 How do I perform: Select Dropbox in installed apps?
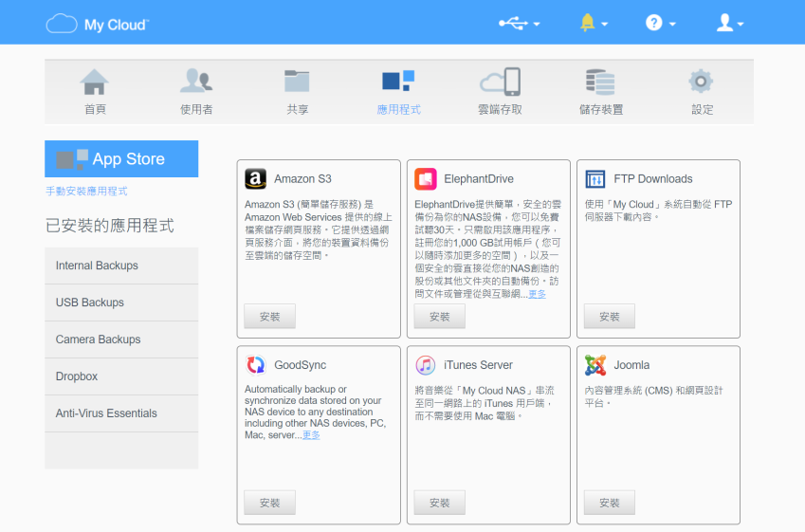point(121,376)
